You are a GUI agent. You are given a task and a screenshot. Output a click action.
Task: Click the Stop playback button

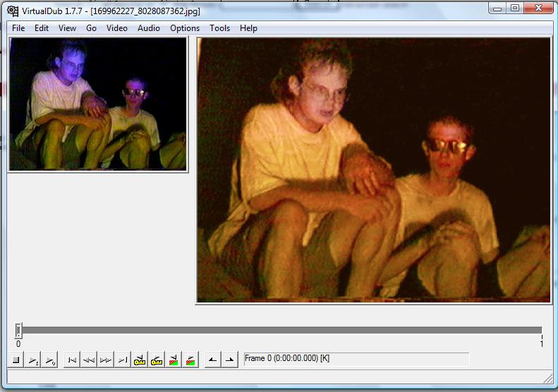16,360
